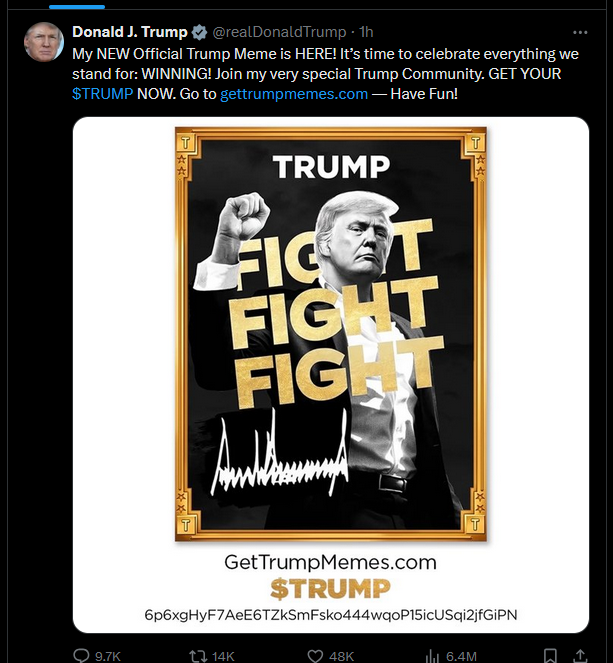
Task: Click the 9.7K replies count
Action: tap(108, 656)
